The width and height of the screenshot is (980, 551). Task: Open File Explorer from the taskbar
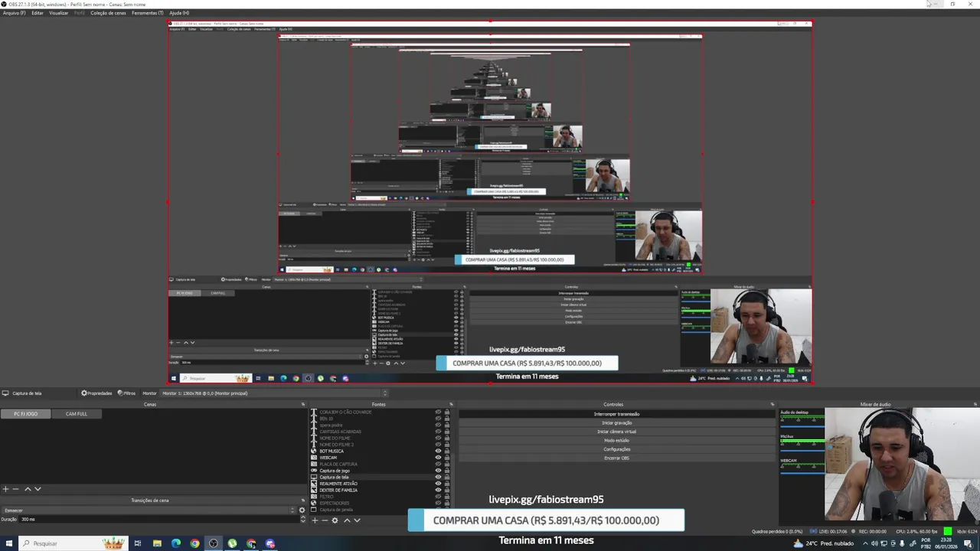[x=157, y=543]
